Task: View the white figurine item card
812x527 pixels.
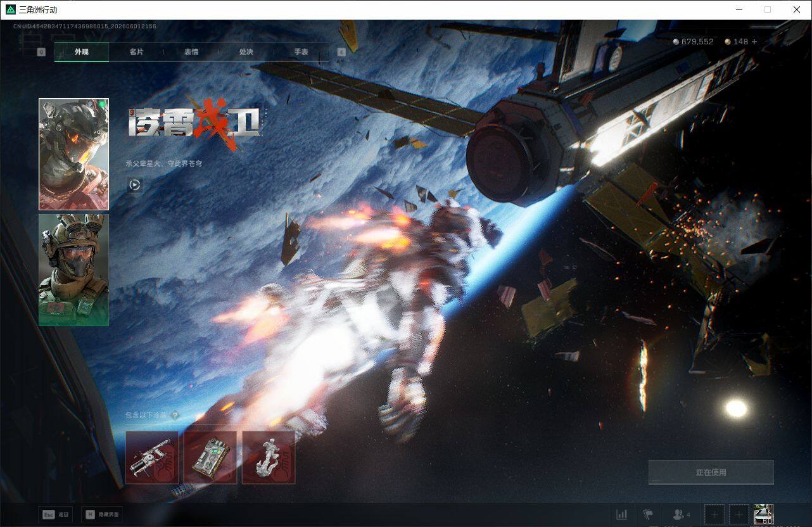Action: (x=269, y=457)
